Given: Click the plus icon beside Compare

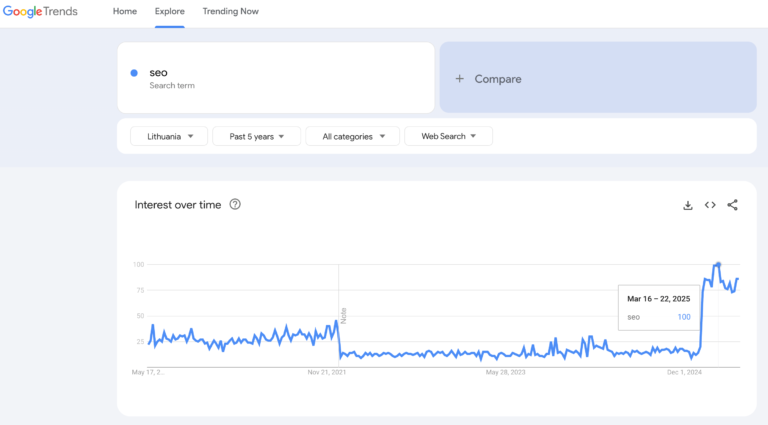Looking at the screenshot, I should (459, 78).
